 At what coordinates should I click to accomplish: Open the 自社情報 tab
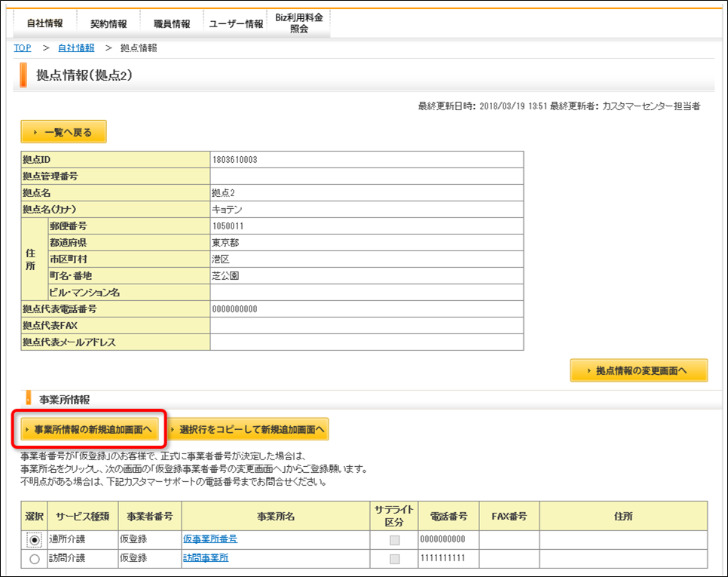pos(44,23)
